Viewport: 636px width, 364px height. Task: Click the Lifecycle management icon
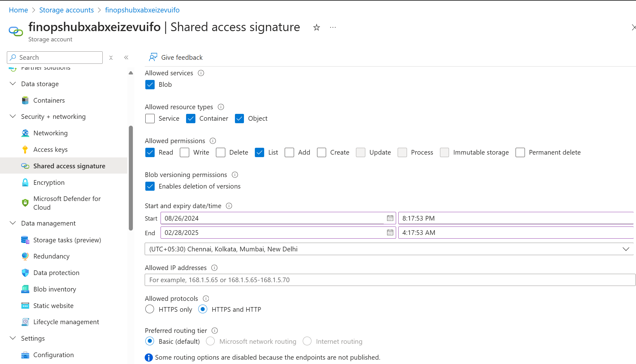25,322
